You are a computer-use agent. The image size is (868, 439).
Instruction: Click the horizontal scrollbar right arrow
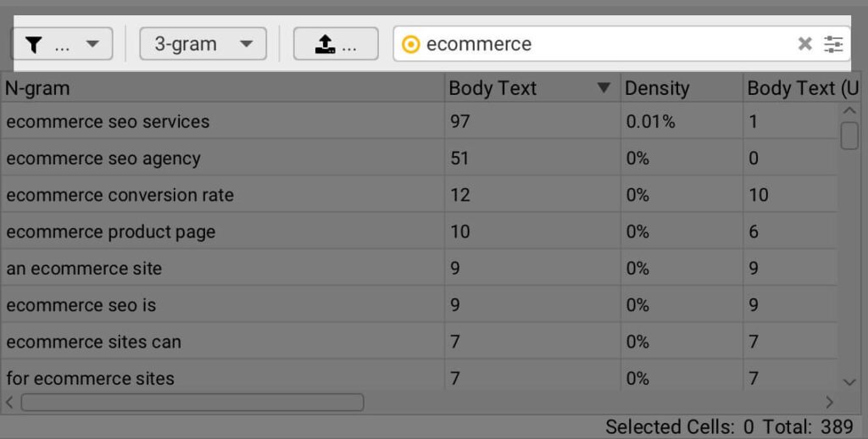pos(829,403)
